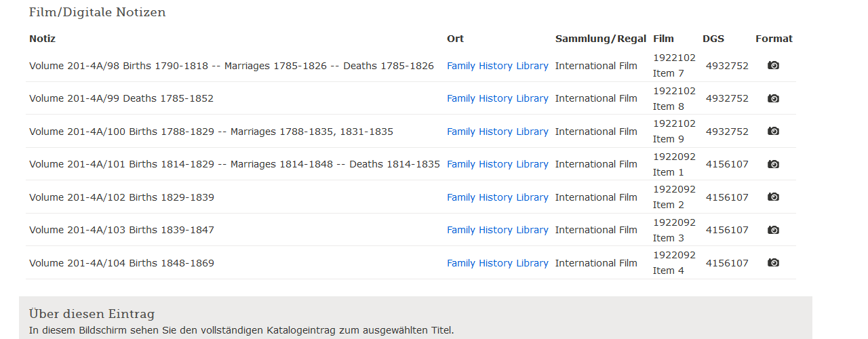The image size is (868, 339).
Task: Click the Film column header
Action: click(663, 39)
